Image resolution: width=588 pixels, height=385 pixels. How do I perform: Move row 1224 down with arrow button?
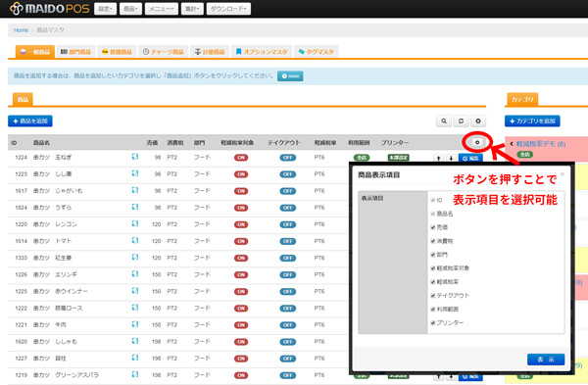pyautogui.click(x=451, y=158)
